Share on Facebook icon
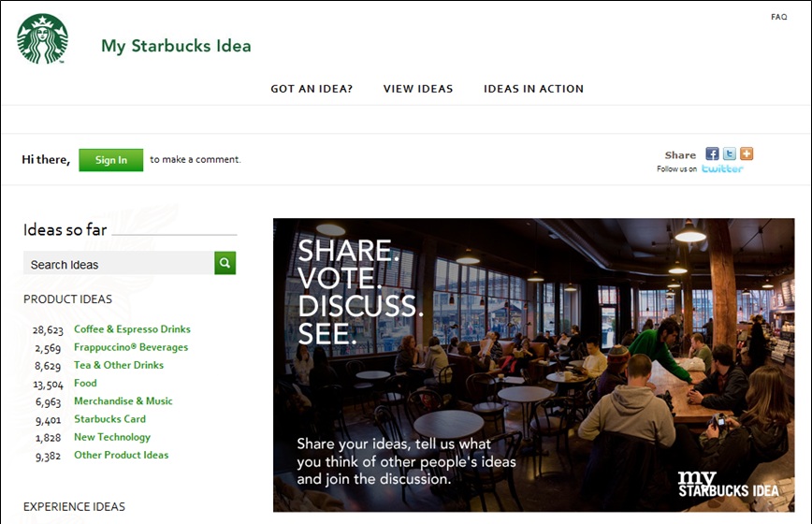 712,153
